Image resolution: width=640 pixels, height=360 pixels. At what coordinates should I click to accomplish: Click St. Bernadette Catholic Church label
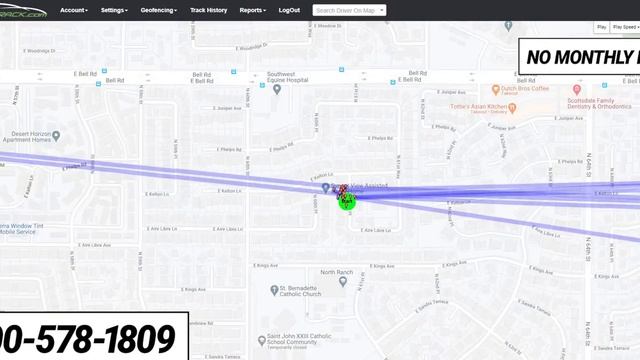click(x=300, y=291)
